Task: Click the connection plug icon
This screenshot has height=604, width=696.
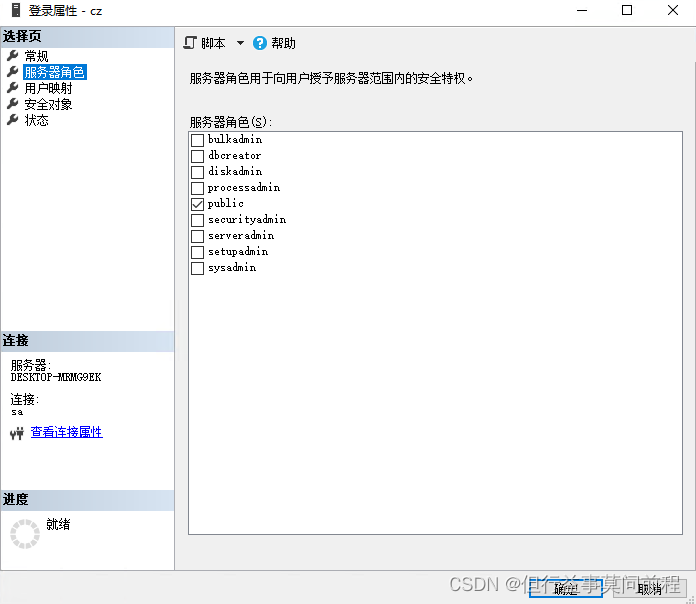Action: (17, 433)
